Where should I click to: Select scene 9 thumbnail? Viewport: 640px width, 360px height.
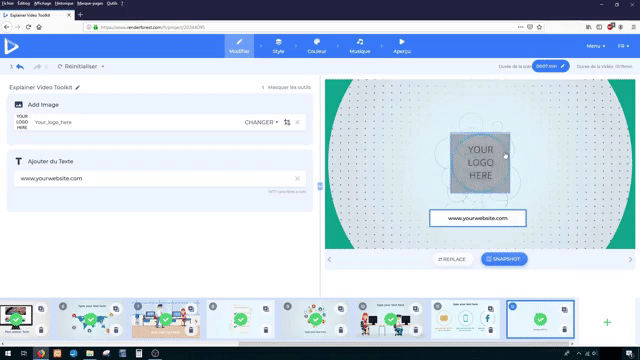316,319
